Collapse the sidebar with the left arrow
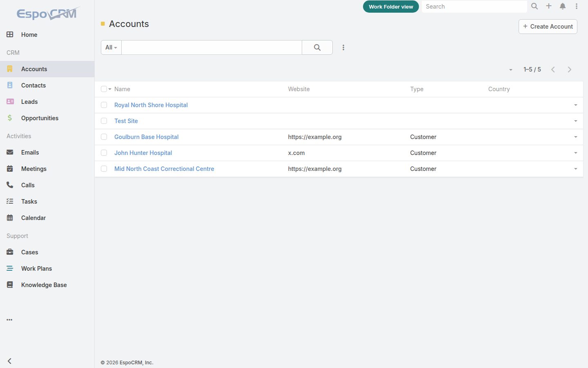The height and width of the screenshot is (368, 588). point(9,361)
